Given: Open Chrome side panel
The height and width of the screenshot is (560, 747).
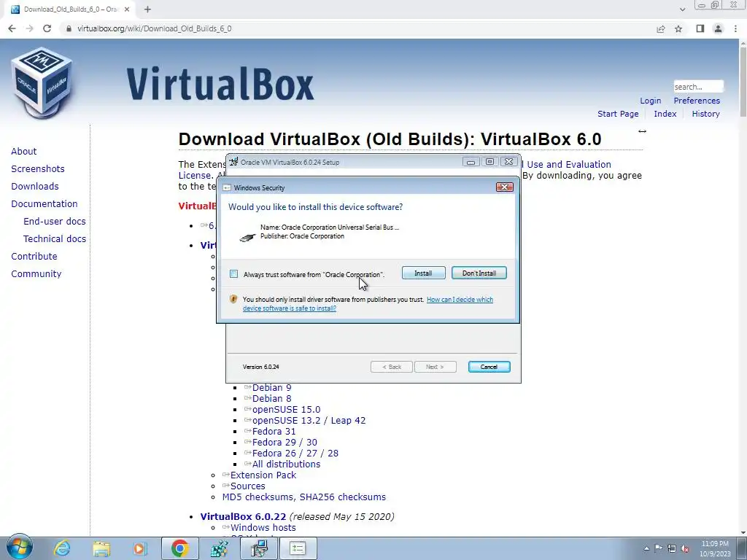Looking at the screenshot, I should pos(700,28).
